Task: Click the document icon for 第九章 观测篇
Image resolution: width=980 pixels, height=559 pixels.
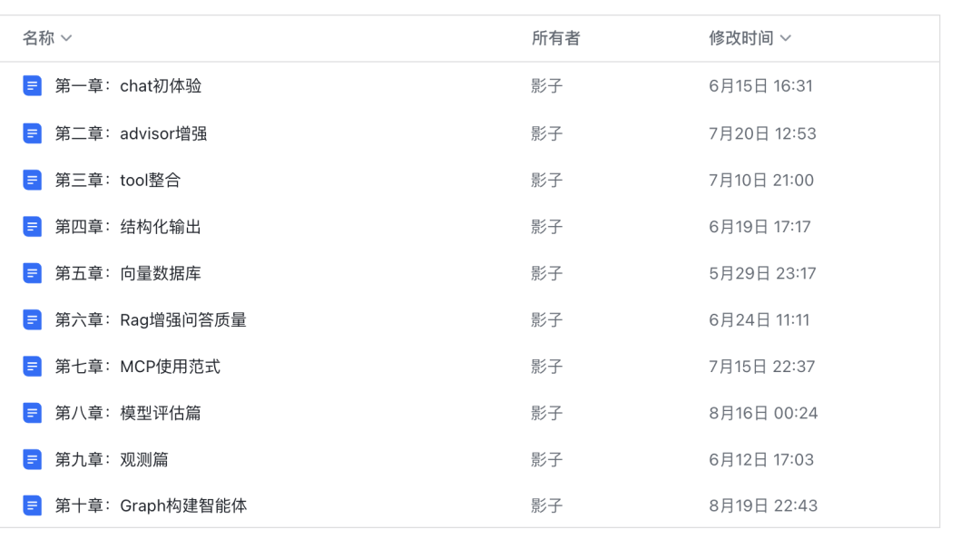Action: [x=32, y=459]
